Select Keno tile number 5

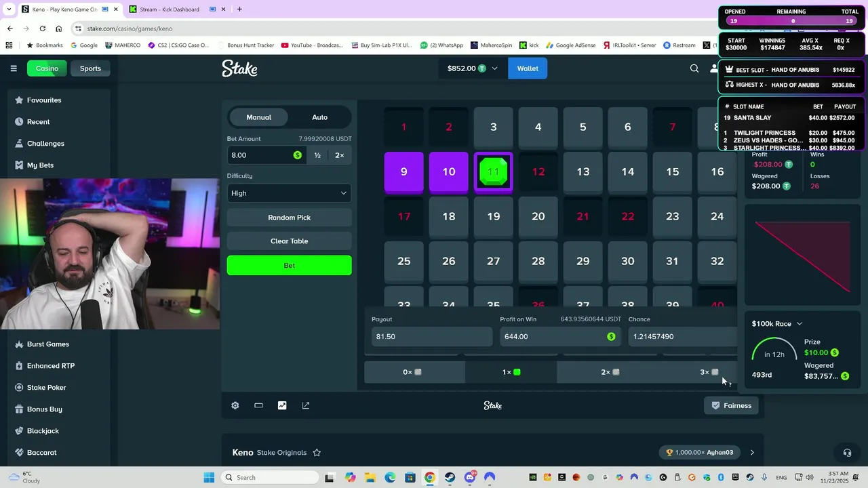[x=583, y=127]
